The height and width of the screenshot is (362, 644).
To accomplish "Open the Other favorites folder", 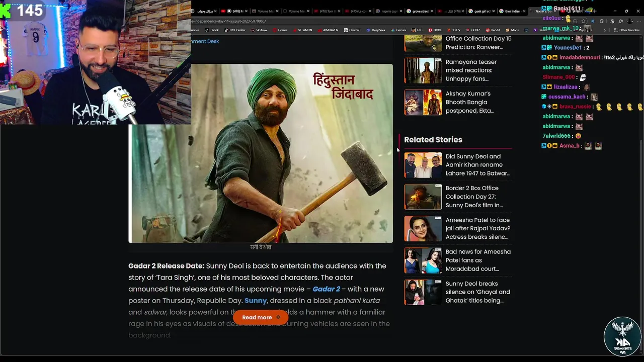I will [626, 30].
